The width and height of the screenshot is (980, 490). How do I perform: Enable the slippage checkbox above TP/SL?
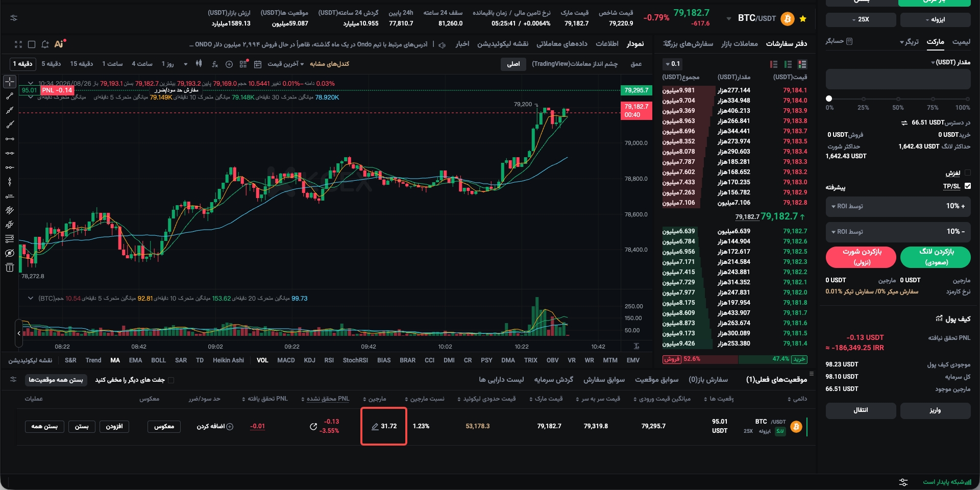[x=968, y=173]
